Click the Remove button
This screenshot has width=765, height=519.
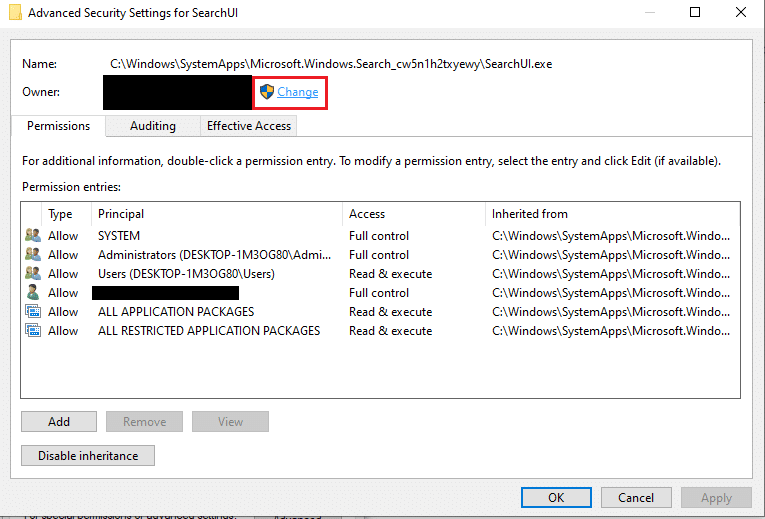[x=144, y=421]
